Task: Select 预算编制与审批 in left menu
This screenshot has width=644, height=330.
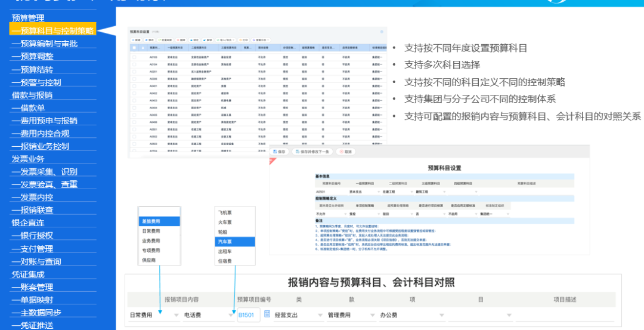Action: [44, 44]
